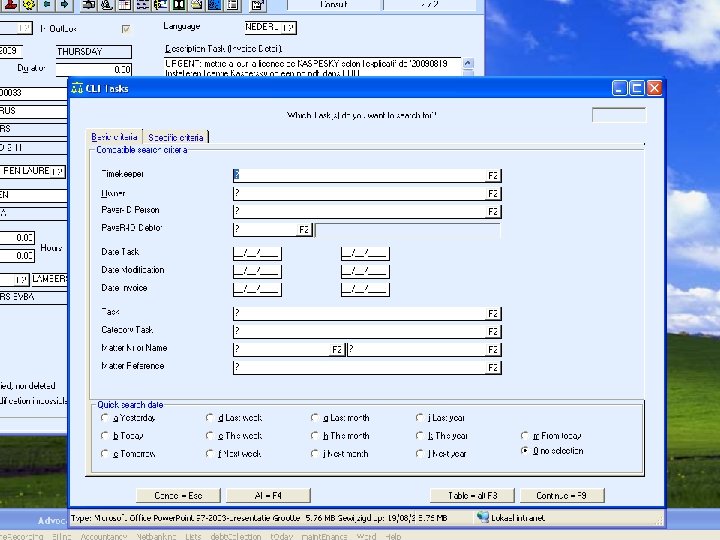This screenshot has width=720, height=540.
Task: Select the Today radio button
Action: (x=105, y=436)
